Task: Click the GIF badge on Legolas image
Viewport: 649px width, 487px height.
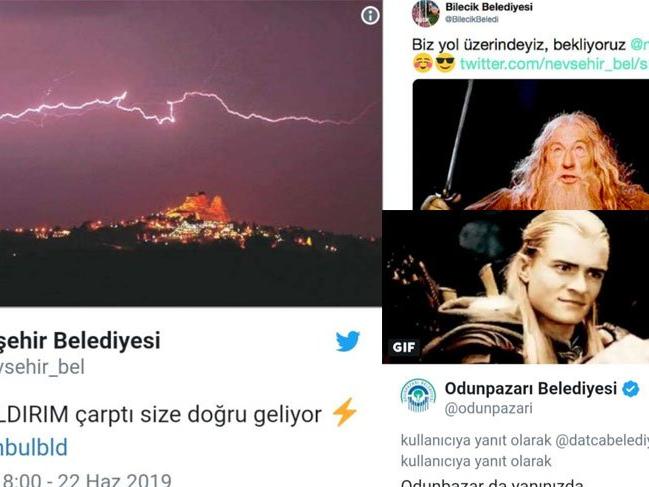Action: pyautogui.click(x=403, y=347)
